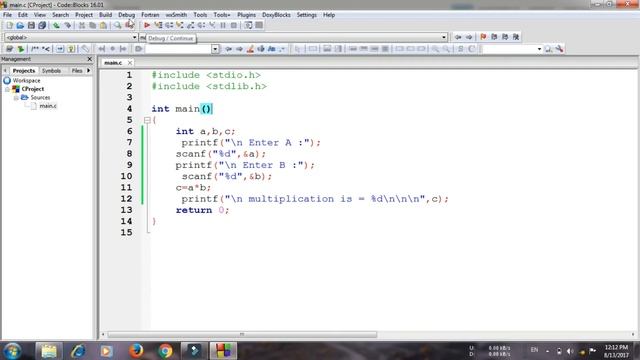Click the New file toolbar icon
This screenshot has width=640, height=360.
(x=9, y=25)
